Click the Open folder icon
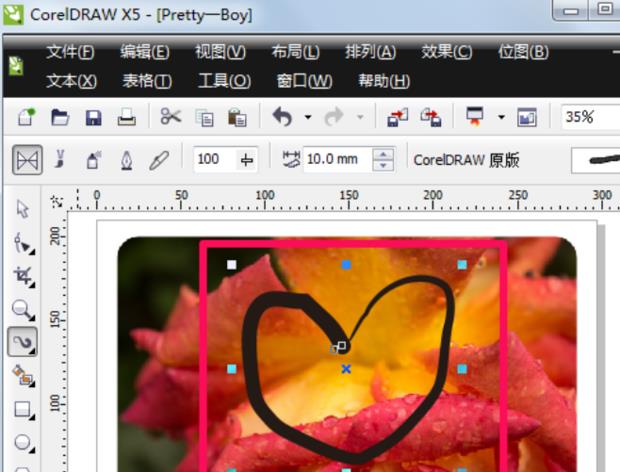The image size is (620, 472). pos(60,117)
